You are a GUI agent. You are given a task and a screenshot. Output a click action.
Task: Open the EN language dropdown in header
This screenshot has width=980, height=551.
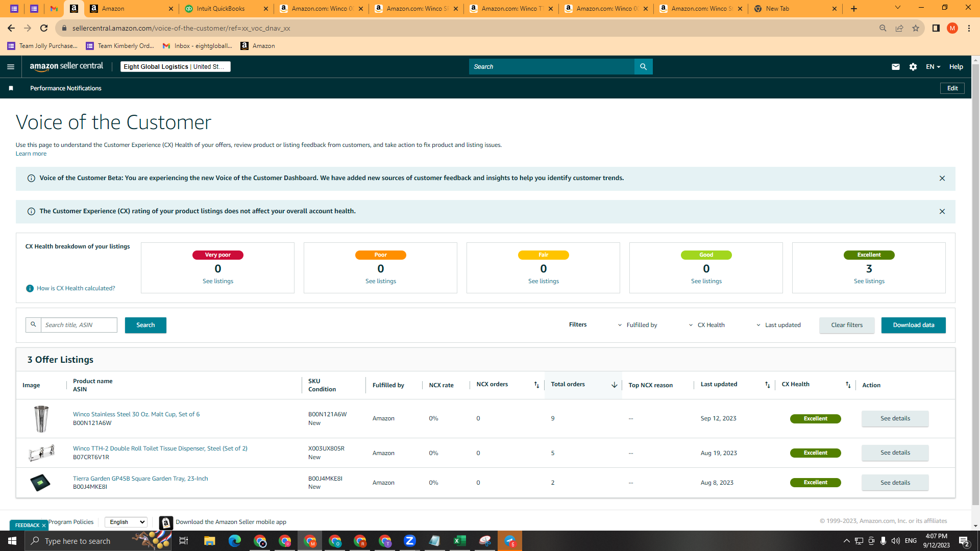(x=933, y=67)
